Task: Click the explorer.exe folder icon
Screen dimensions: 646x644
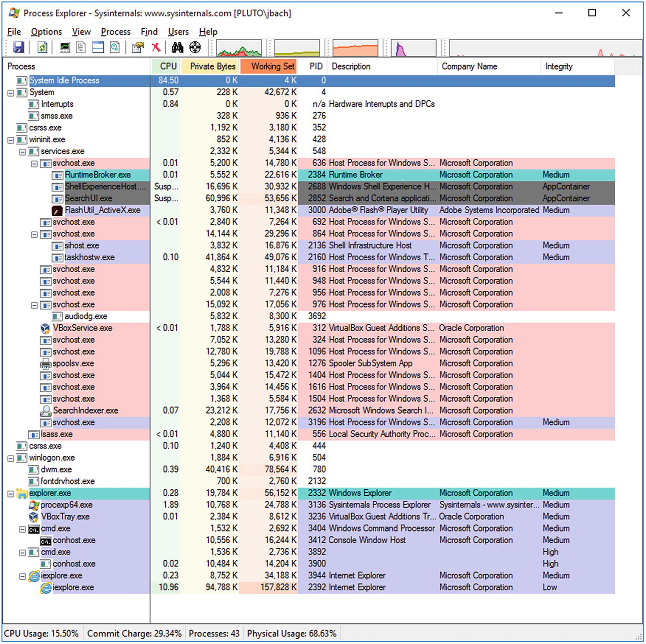Action: click(x=22, y=493)
